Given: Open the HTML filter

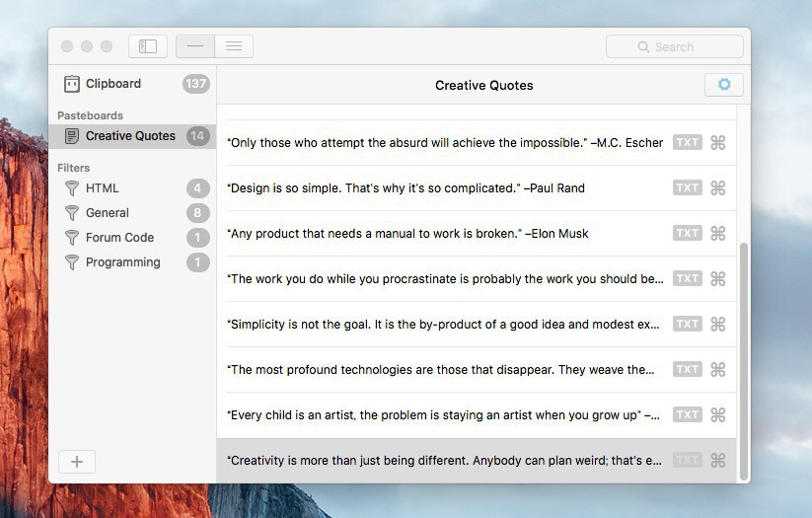Looking at the screenshot, I should click(x=133, y=188).
